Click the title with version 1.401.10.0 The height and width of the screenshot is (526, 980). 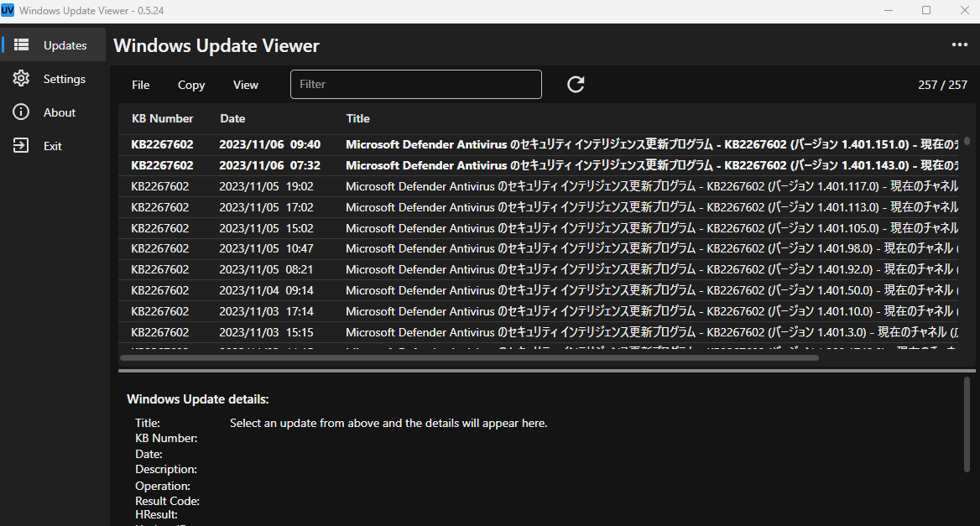point(652,311)
